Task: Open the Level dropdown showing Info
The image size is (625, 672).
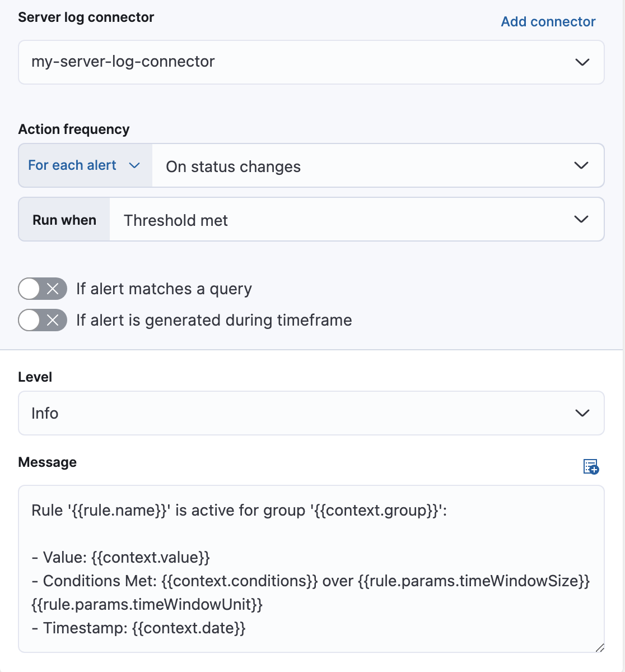Action: point(311,413)
